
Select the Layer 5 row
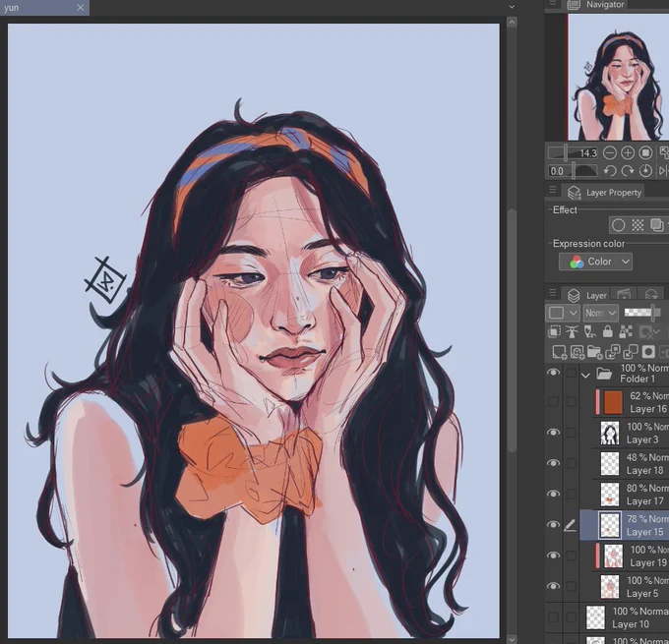(624, 586)
